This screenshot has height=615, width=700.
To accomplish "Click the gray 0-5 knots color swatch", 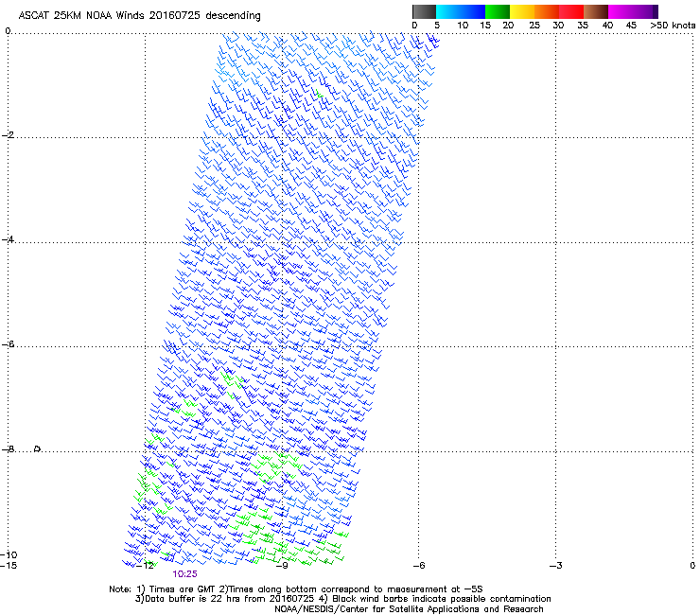I will point(424,11).
